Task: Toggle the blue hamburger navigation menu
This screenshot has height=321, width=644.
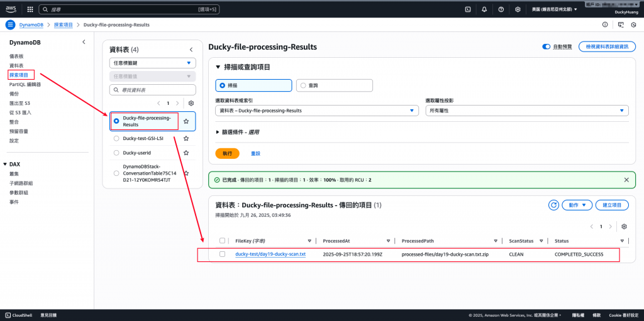Action: [x=10, y=24]
